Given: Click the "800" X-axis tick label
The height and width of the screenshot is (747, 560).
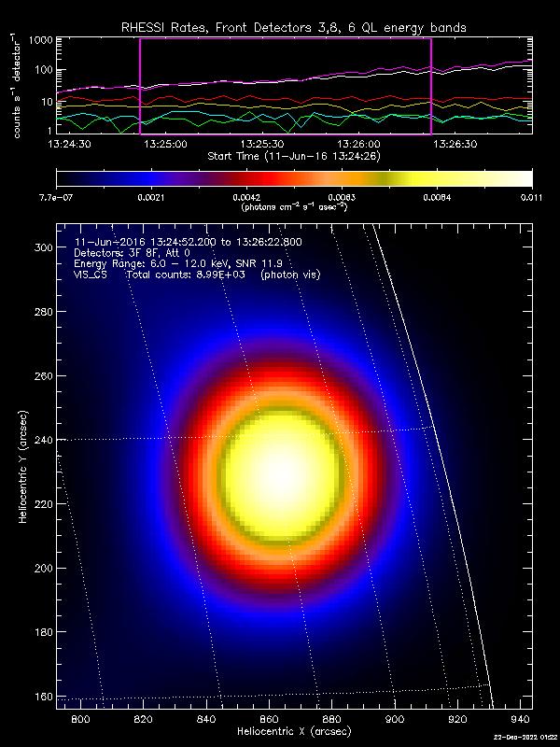Looking at the screenshot, I should (80, 719).
